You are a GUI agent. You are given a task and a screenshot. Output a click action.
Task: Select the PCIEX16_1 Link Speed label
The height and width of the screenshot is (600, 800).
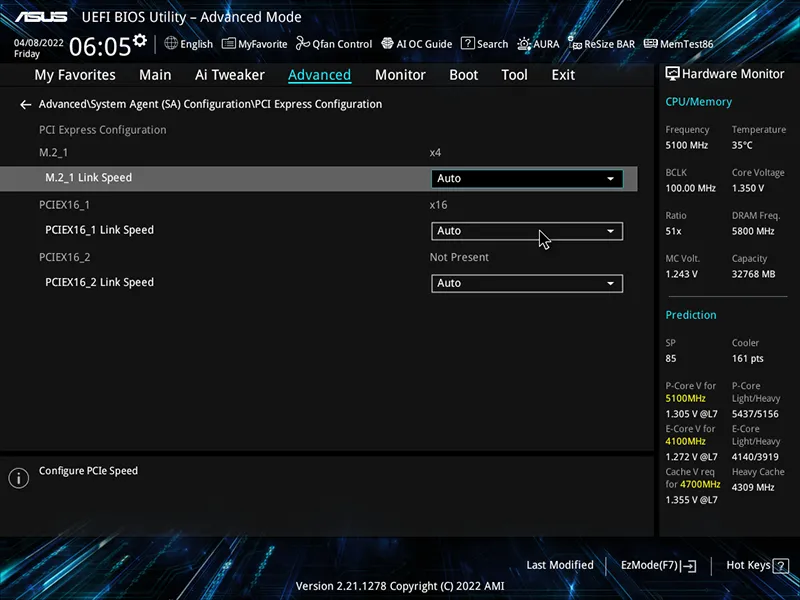pyautogui.click(x=99, y=230)
